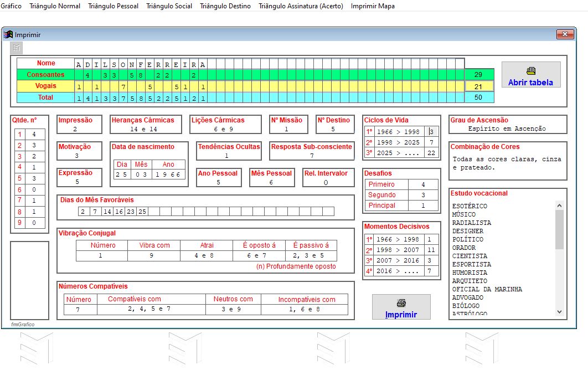The width and height of the screenshot is (588, 380).
Task: Click the Vogais total field showing 21
Action: pyautogui.click(x=478, y=86)
